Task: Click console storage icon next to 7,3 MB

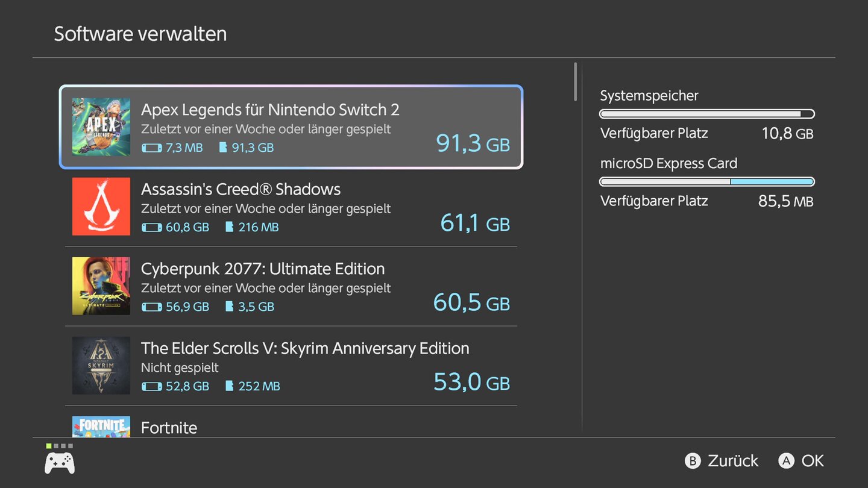Action: tap(151, 148)
